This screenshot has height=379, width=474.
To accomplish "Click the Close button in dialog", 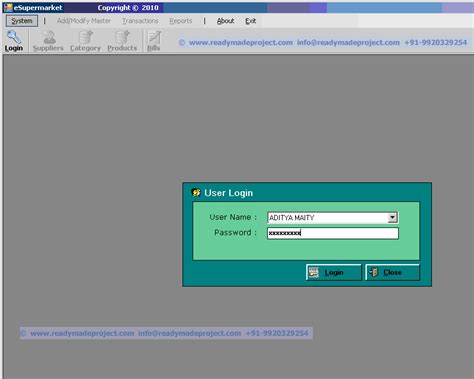I will [x=392, y=272].
